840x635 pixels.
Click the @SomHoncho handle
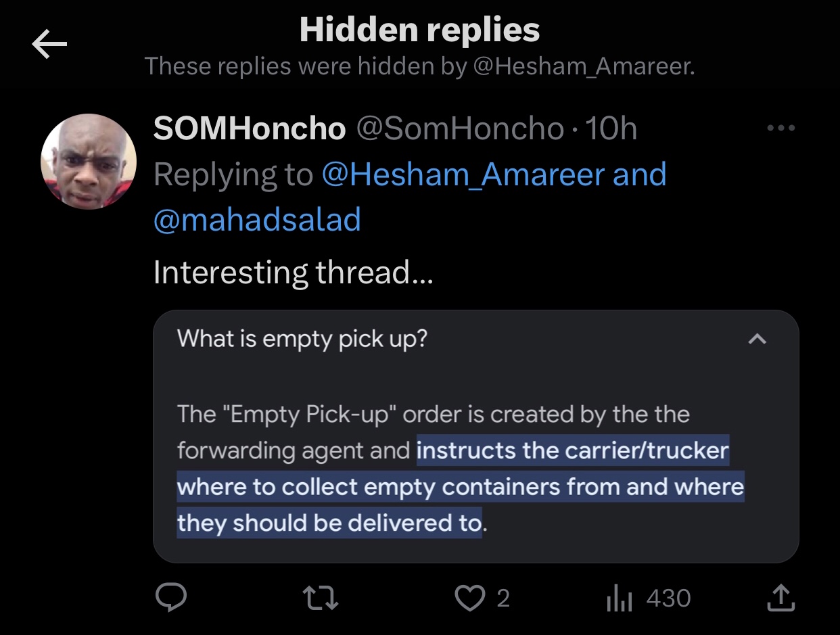[460, 128]
